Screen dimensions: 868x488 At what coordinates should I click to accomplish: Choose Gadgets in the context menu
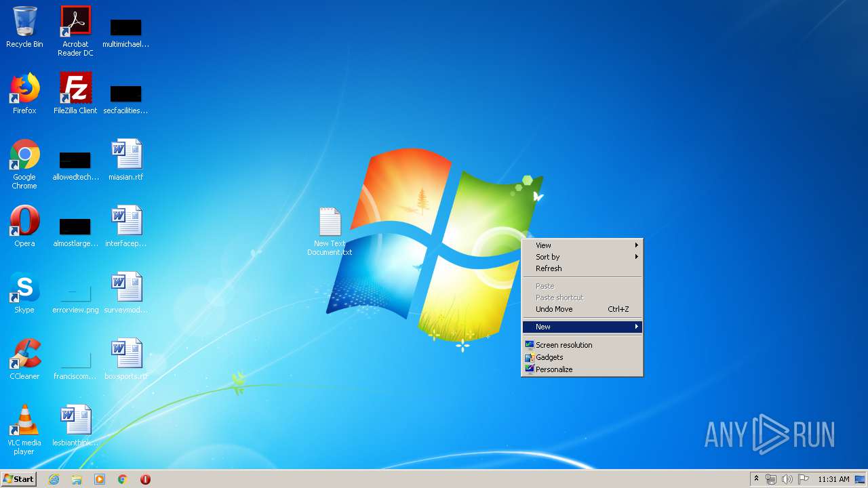(x=582, y=357)
